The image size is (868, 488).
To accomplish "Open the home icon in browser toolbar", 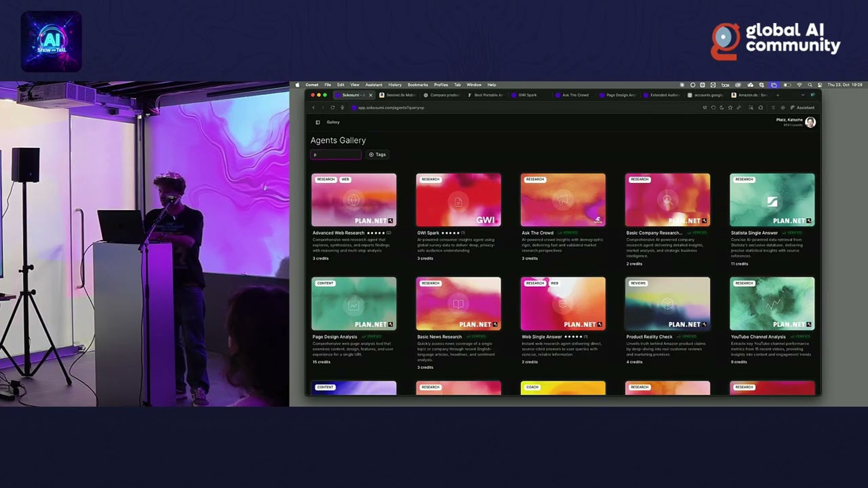I will tap(761, 108).
